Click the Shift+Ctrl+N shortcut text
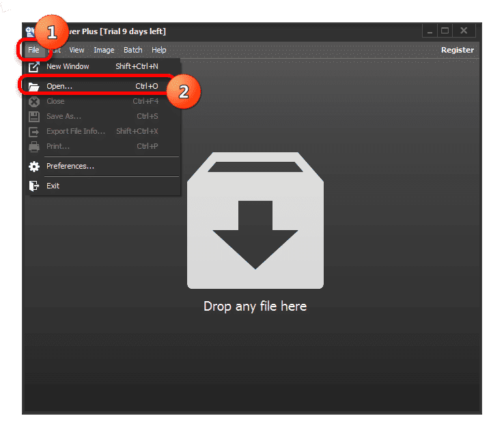 tap(137, 66)
